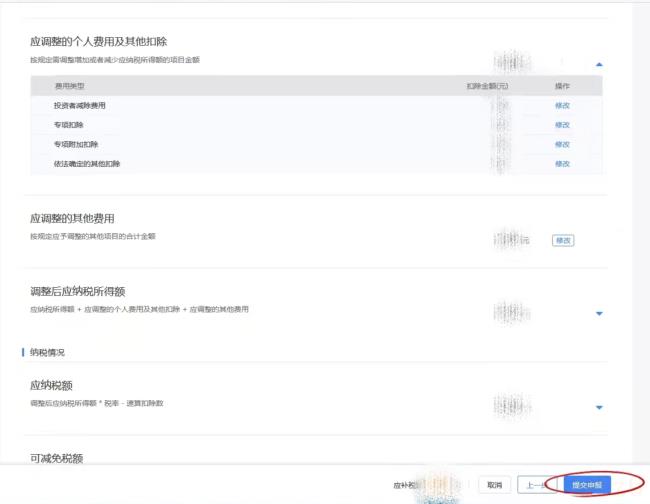
Task: Click the 取消 button
Action: 494,485
